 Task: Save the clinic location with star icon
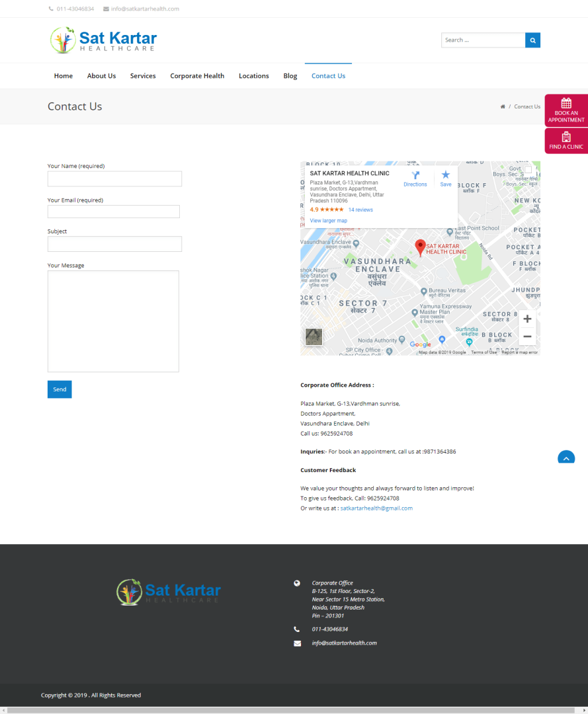tap(446, 178)
